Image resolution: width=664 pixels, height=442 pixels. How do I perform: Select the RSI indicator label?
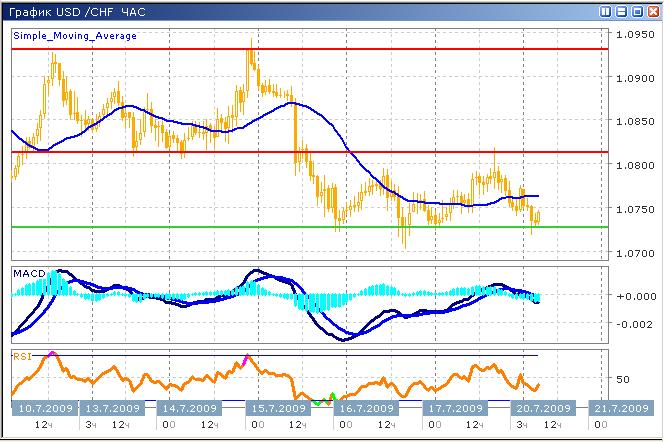point(22,355)
